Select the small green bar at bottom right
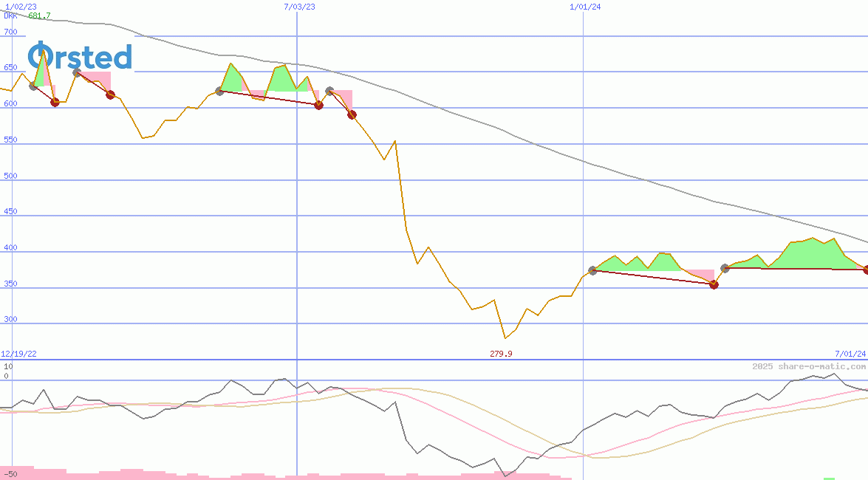 tap(829, 479)
